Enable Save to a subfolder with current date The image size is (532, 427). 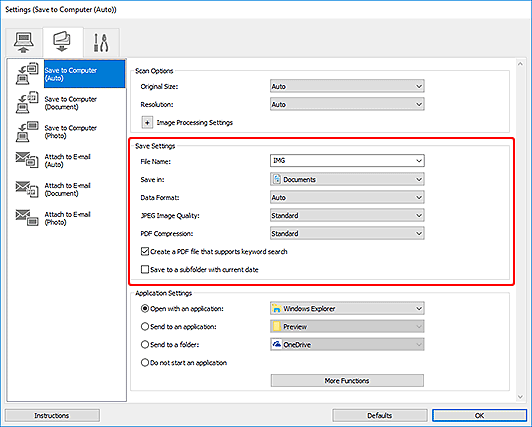click(145, 269)
